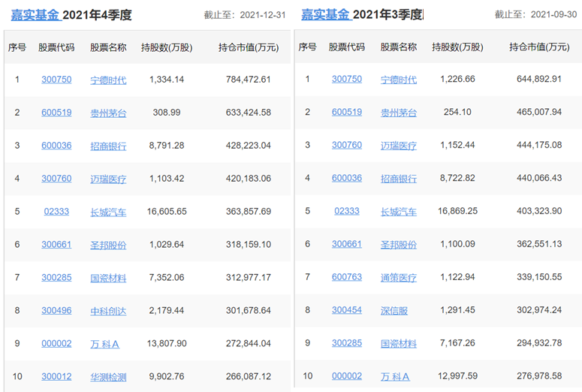Click 贵州茅台 in the 3季度 table
Screen dimensions: 582x392
coord(399,113)
